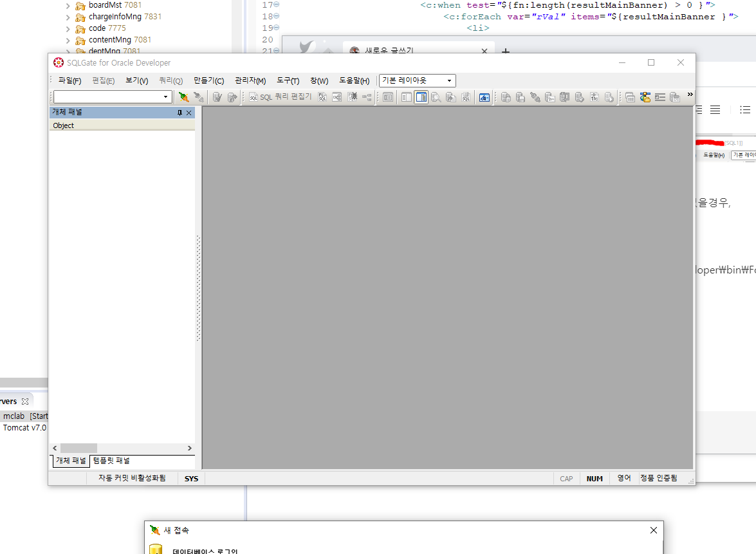
Task: Expand the code 7775 folder node
Action: coord(68,29)
